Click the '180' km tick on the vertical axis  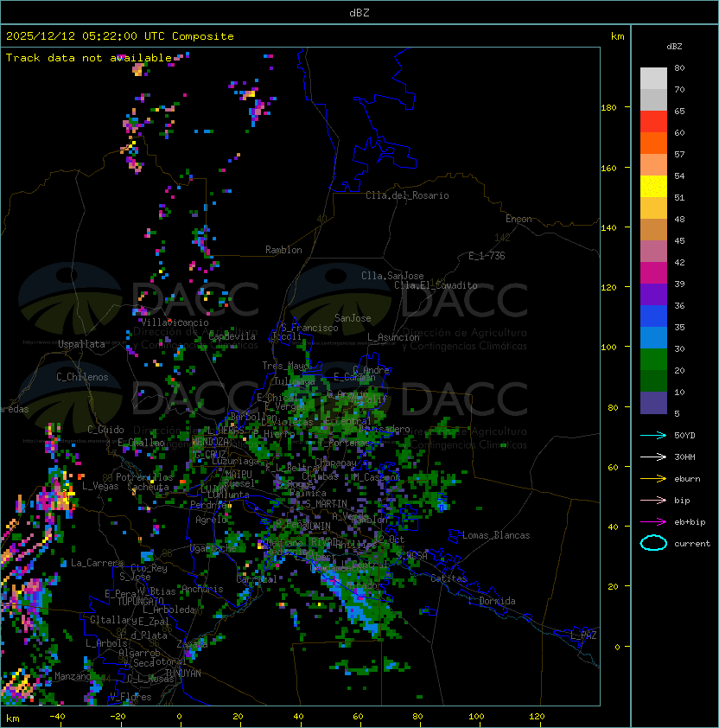click(608, 107)
